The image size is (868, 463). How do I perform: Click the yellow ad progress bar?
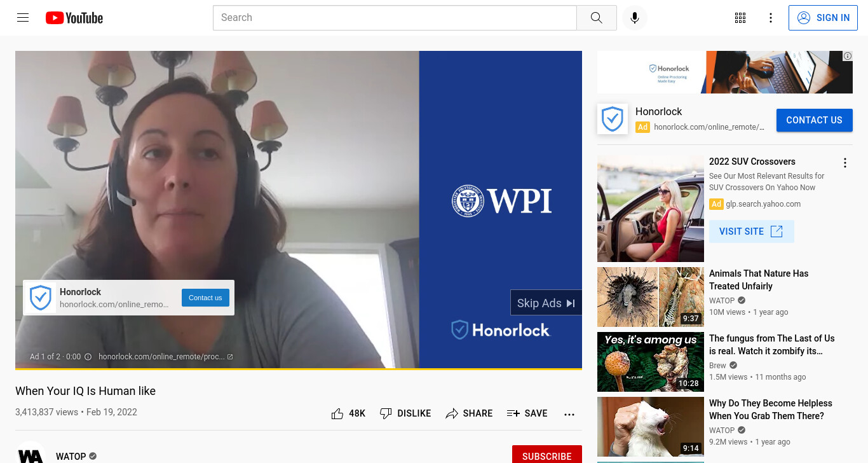[x=299, y=369]
